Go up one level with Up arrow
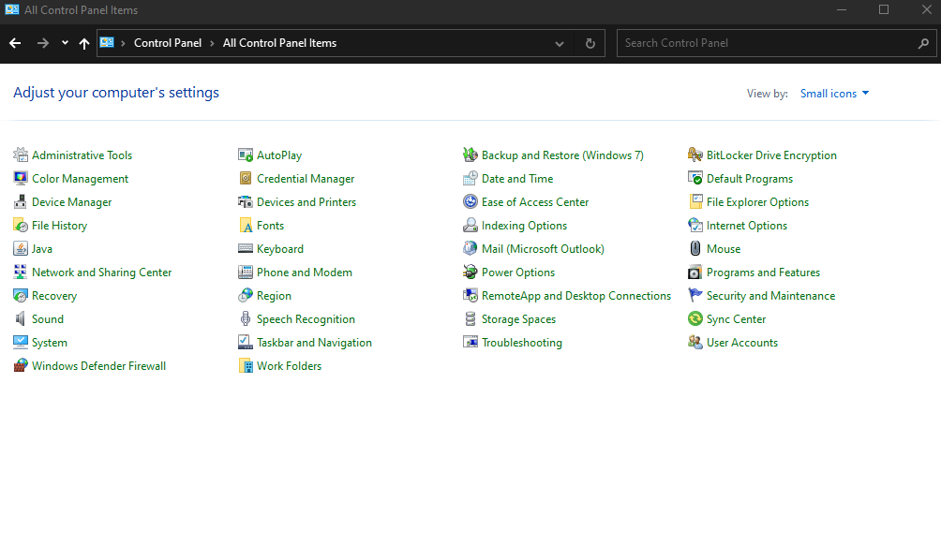The height and width of the screenshot is (560, 941). point(84,43)
